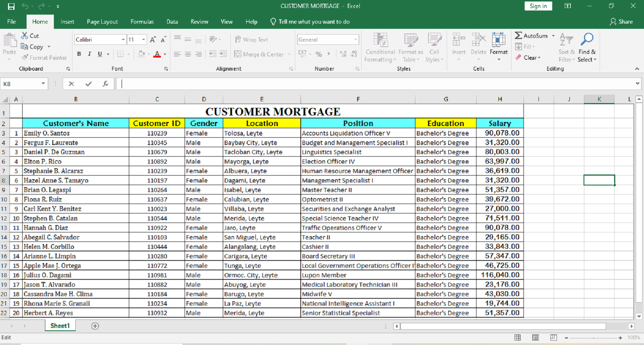Click the Tell me what you want to do box
644x345 pixels.
point(310,21)
